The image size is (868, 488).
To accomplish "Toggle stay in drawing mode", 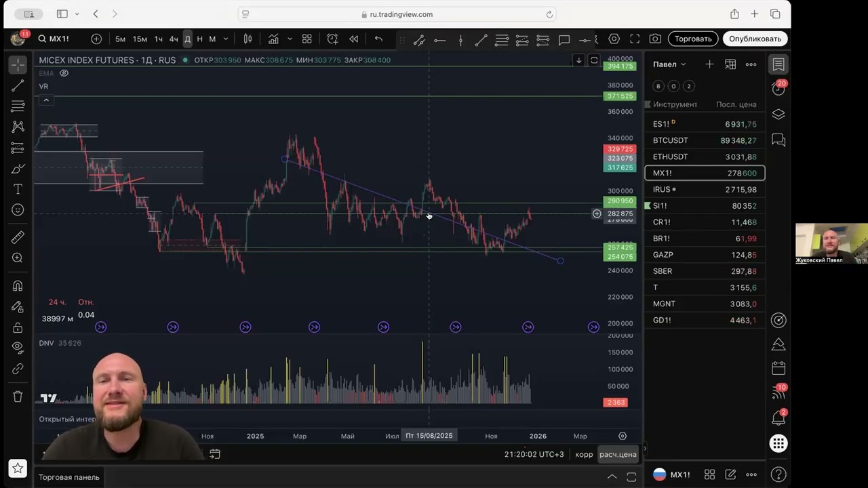I will pyautogui.click(x=18, y=307).
